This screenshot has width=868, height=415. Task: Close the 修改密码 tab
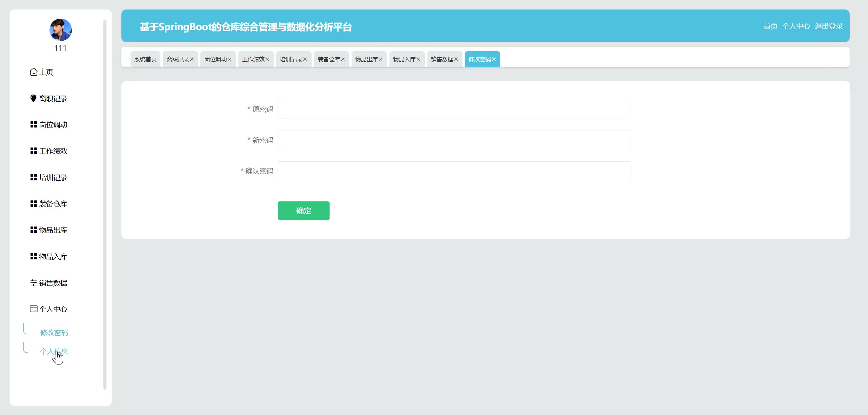coord(494,59)
